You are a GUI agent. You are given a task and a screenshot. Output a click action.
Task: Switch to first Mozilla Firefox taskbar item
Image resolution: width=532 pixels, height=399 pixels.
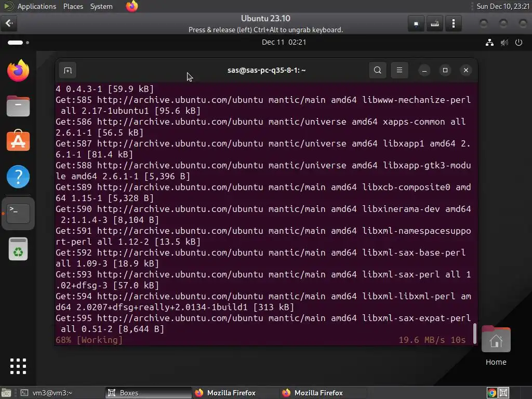[x=235, y=393]
